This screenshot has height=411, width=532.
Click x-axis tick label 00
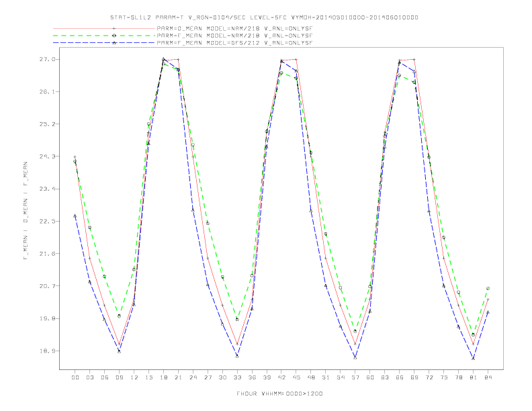[75, 377]
